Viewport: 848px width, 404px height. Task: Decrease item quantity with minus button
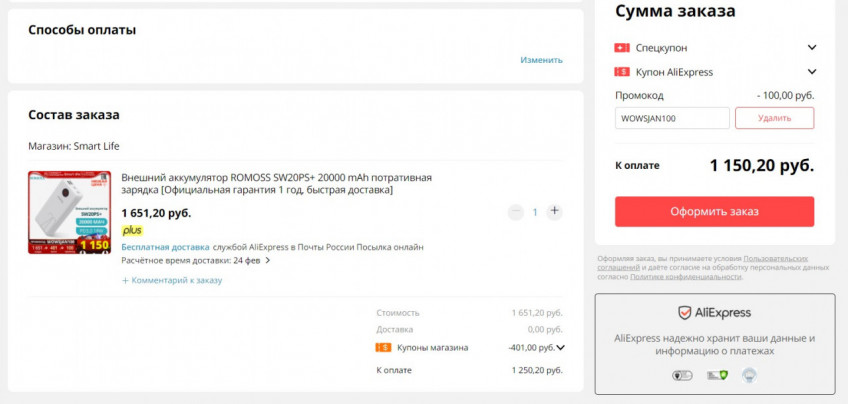pos(515,212)
